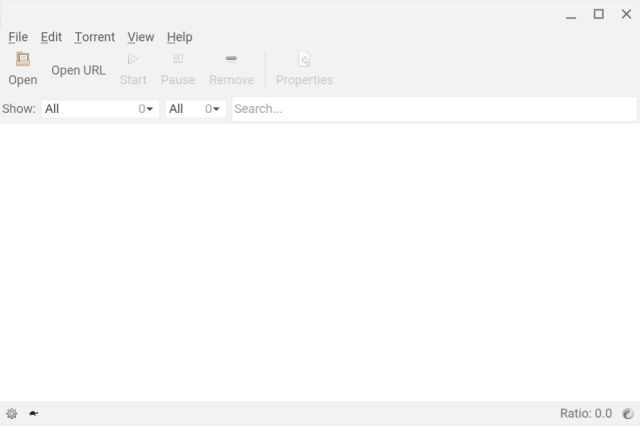Open session options gear icon

tap(12, 413)
